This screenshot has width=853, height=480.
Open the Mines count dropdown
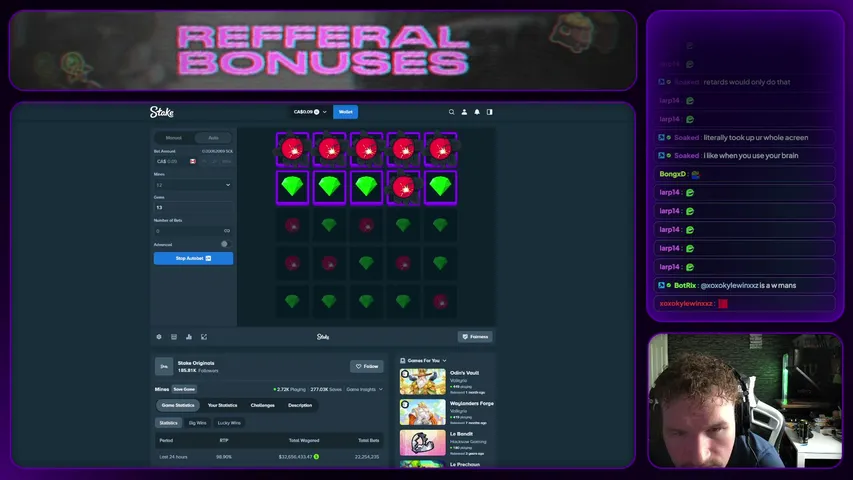pyautogui.click(x=193, y=185)
